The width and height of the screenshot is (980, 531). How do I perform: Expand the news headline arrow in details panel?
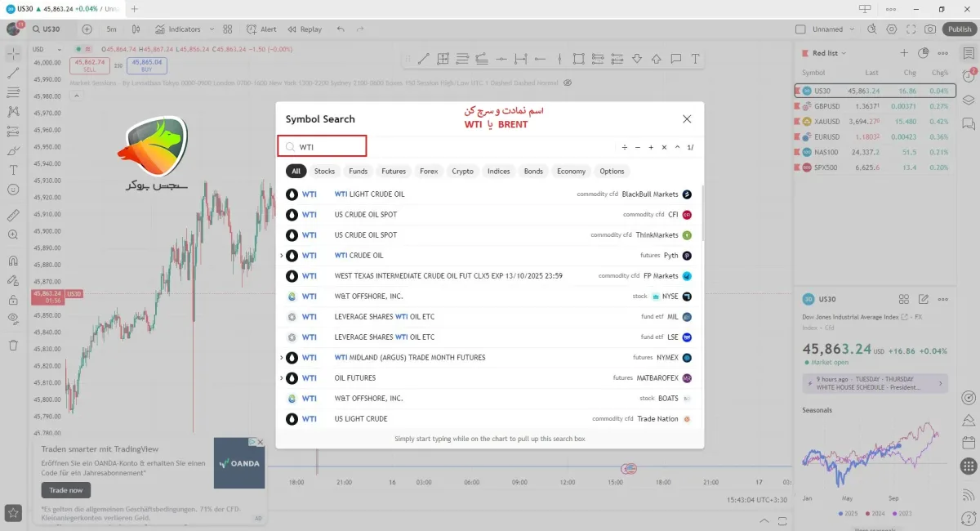[940, 382]
